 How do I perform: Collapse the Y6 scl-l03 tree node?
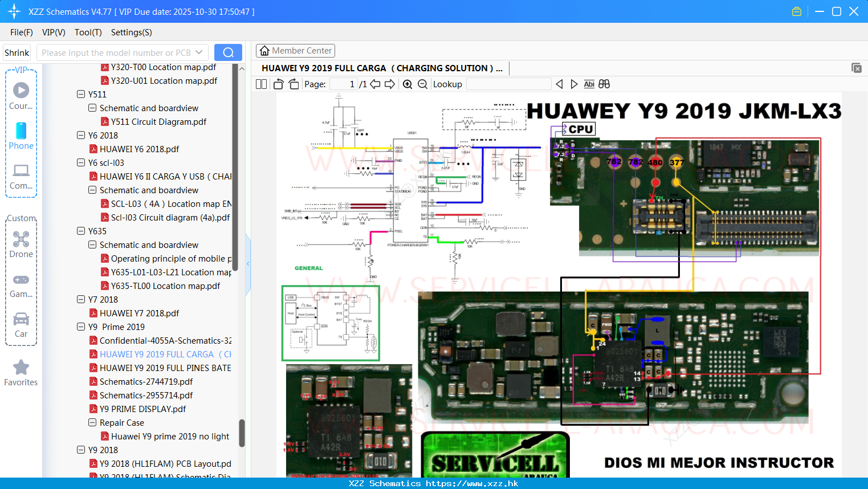[81, 162]
